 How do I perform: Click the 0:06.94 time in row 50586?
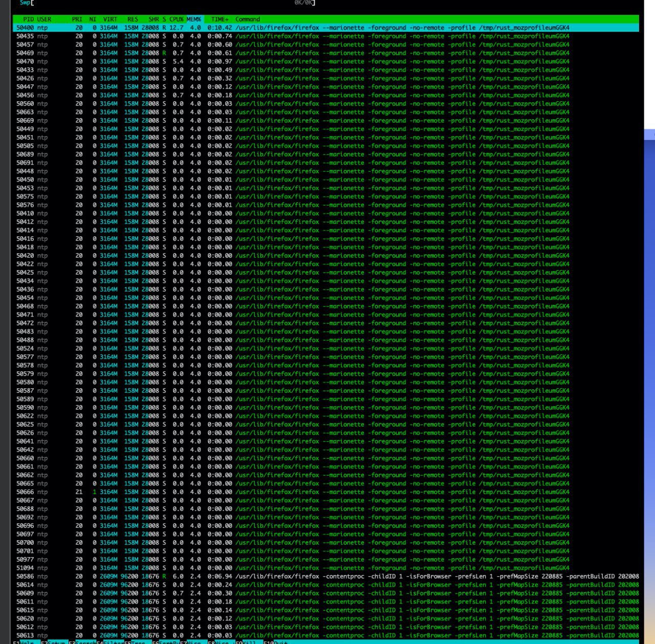point(220,576)
